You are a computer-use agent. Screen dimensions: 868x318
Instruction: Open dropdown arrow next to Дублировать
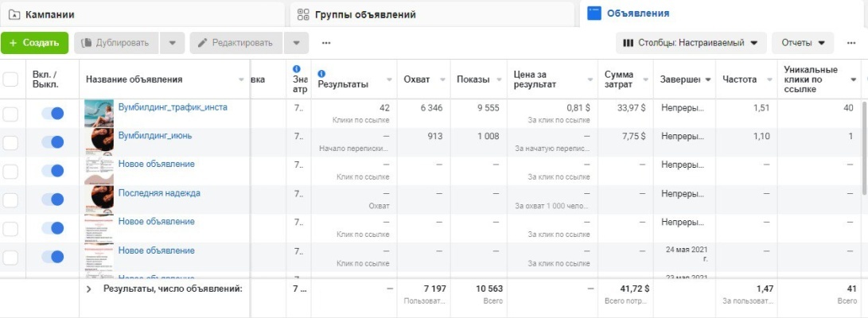click(172, 43)
